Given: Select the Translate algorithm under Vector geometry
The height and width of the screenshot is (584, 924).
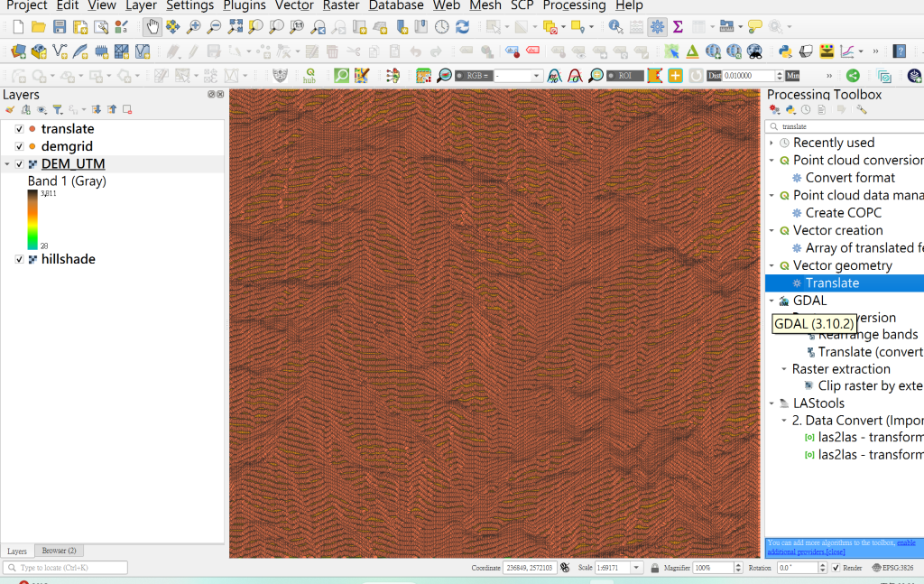Looking at the screenshot, I should (832, 283).
